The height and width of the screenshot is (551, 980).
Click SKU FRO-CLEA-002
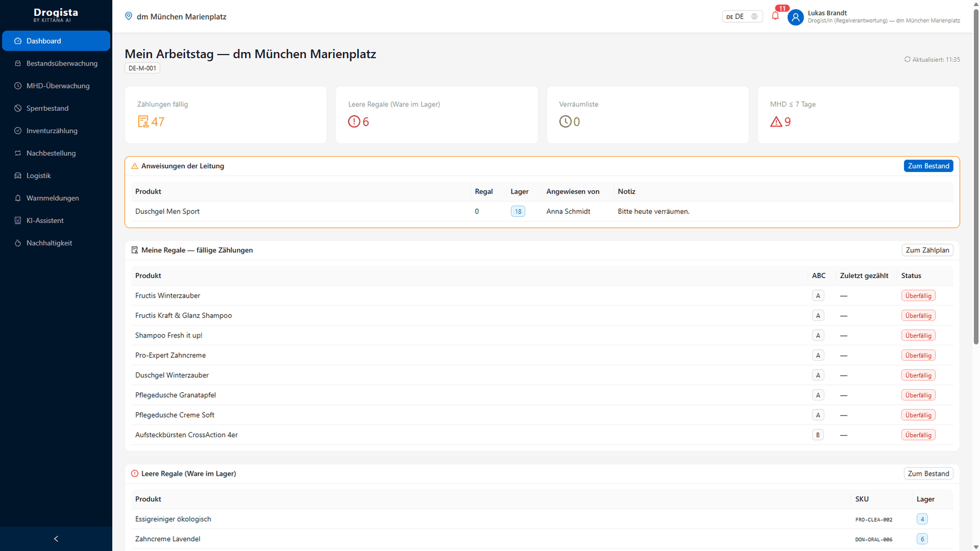(873, 520)
